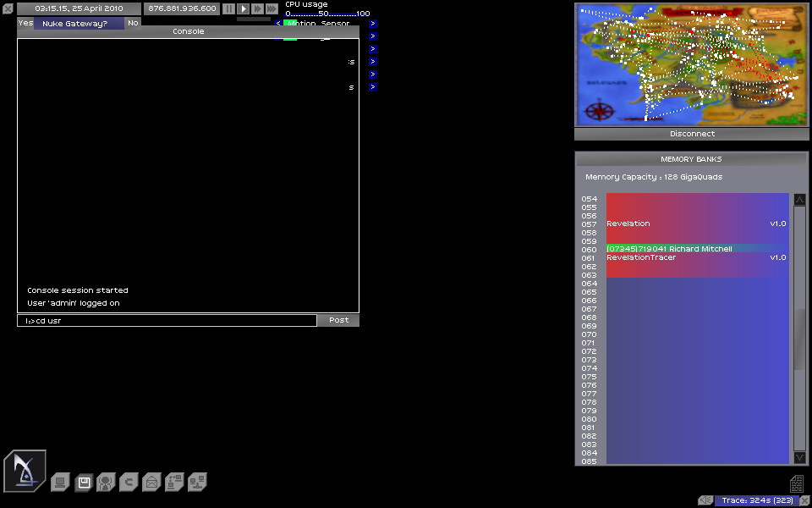Confirm Yes to Nuke Gateway

coord(25,24)
